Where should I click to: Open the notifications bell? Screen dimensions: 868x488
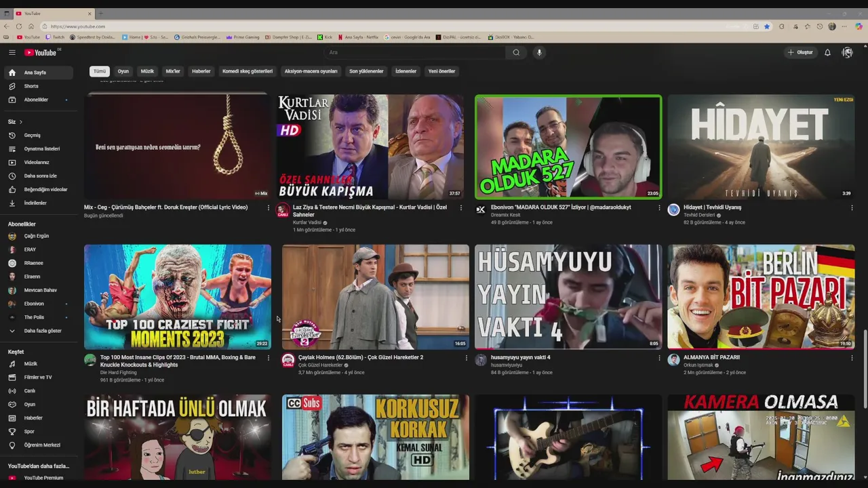pos(827,52)
